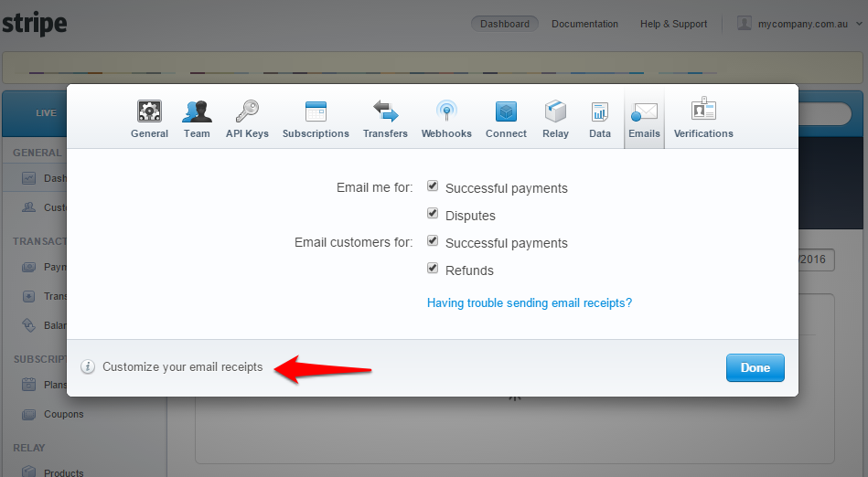Click the blue Done button
The width and height of the screenshot is (868, 477).
point(755,367)
